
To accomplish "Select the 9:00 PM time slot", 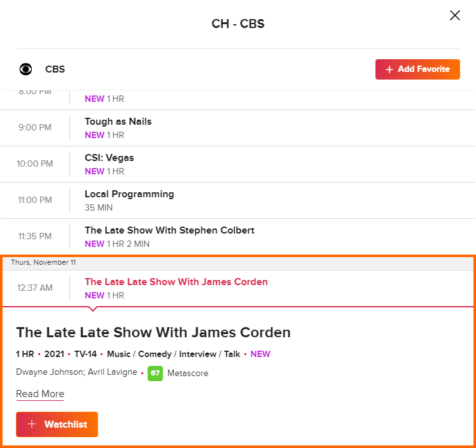I will click(x=35, y=127).
